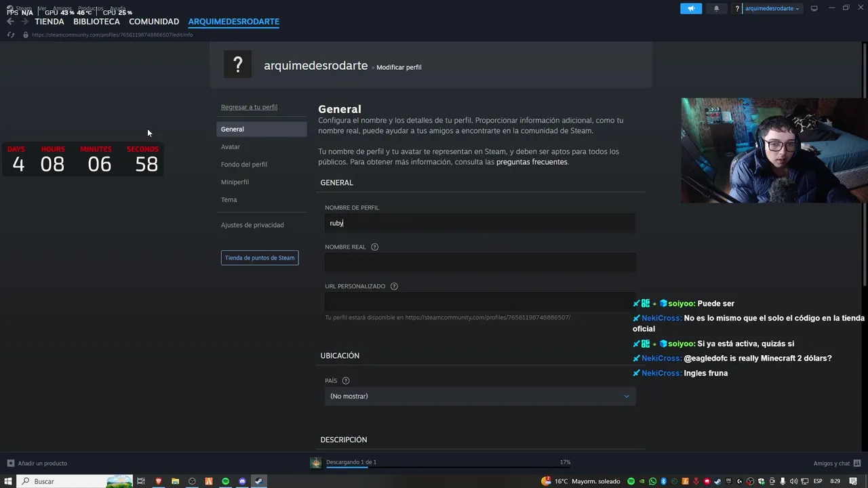Open Discord from the taskbar

[x=242, y=481]
